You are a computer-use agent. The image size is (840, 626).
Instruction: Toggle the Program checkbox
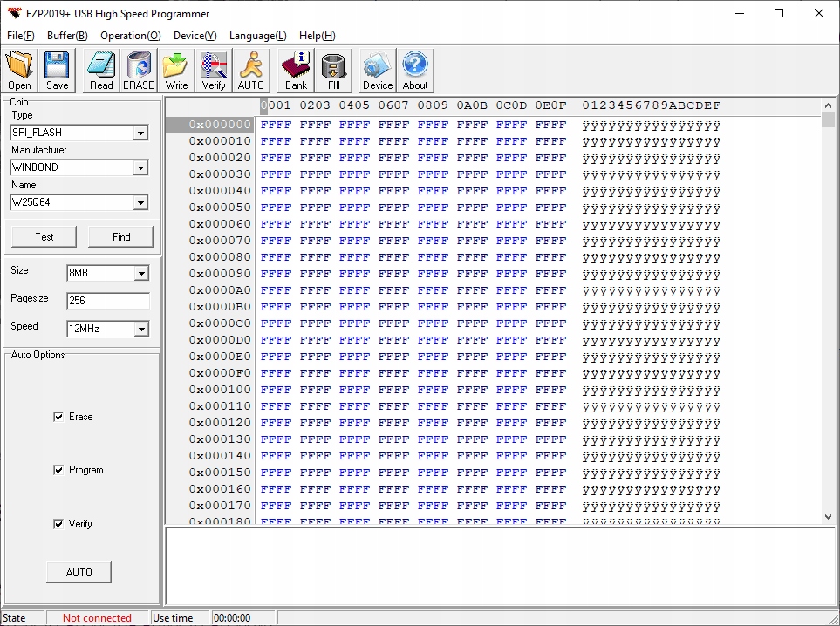pyautogui.click(x=58, y=471)
